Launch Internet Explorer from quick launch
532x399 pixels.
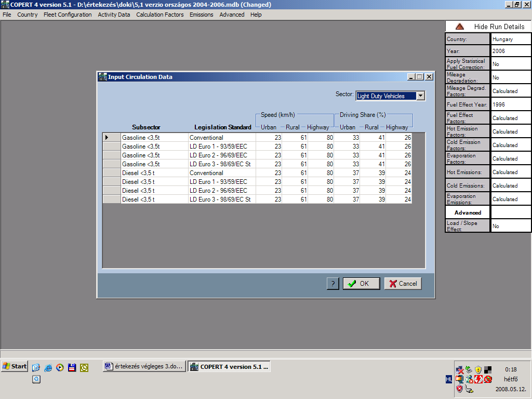pos(48,367)
